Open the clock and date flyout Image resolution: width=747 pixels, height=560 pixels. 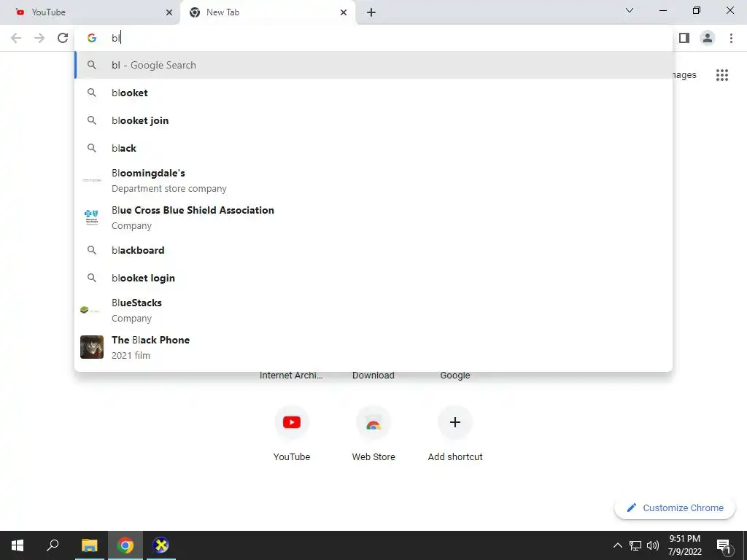pyautogui.click(x=684, y=545)
